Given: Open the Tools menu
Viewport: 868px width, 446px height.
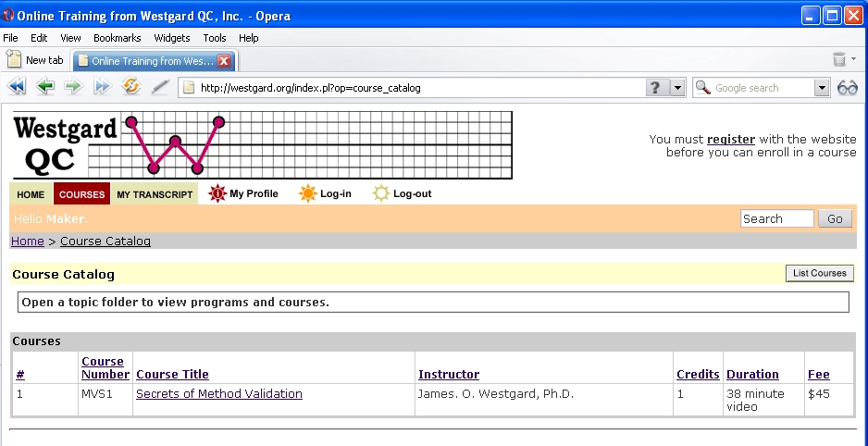Looking at the screenshot, I should (x=215, y=38).
